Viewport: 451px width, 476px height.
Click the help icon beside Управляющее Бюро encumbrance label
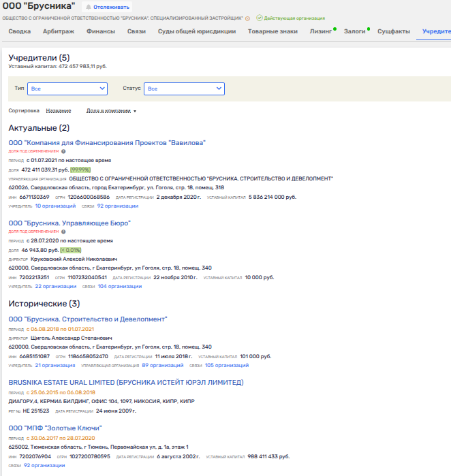(x=63, y=232)
